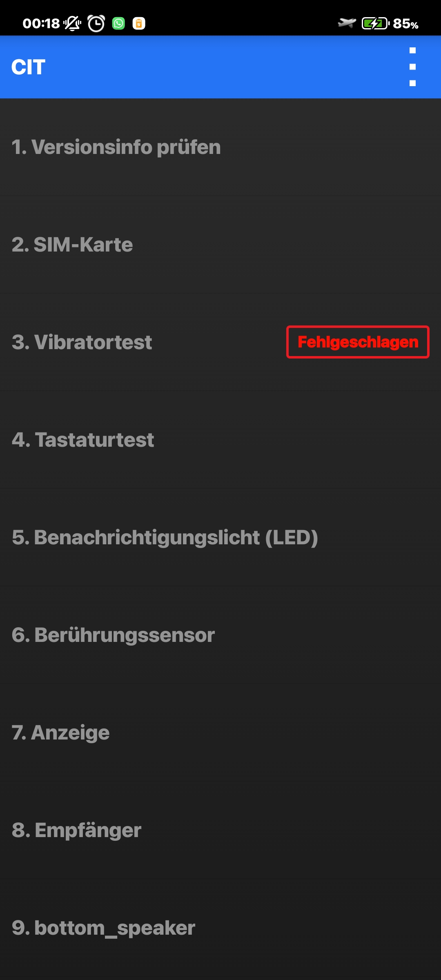
Task: Click the red Fehlgeschlagen status badge
Action: tap(358, 342)
